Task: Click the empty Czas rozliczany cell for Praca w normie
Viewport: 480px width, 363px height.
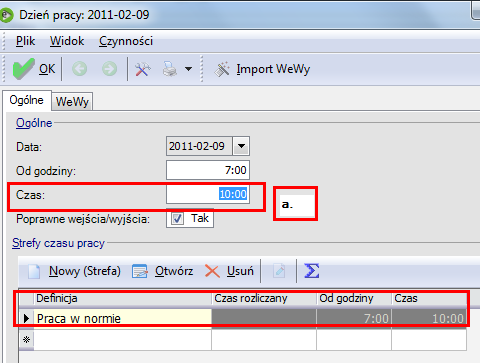Action: pyautogui.click(x=264, y=318)
